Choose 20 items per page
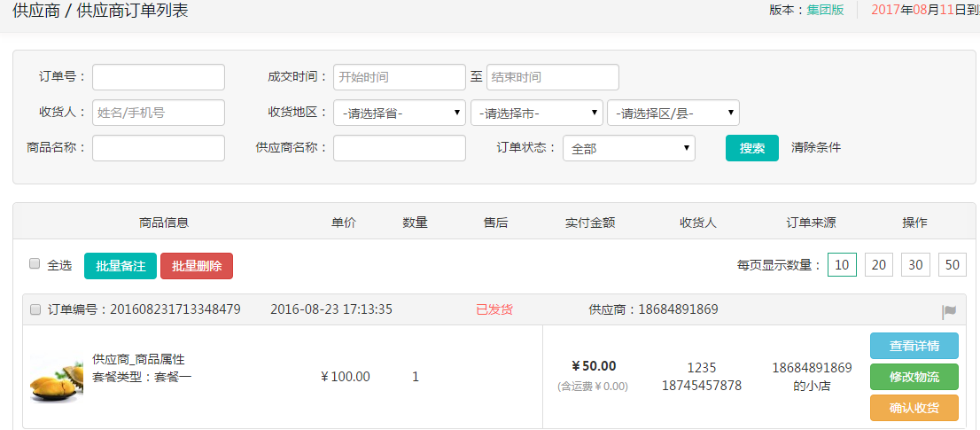This screenshot has height=430, width=980. point(878,264)
